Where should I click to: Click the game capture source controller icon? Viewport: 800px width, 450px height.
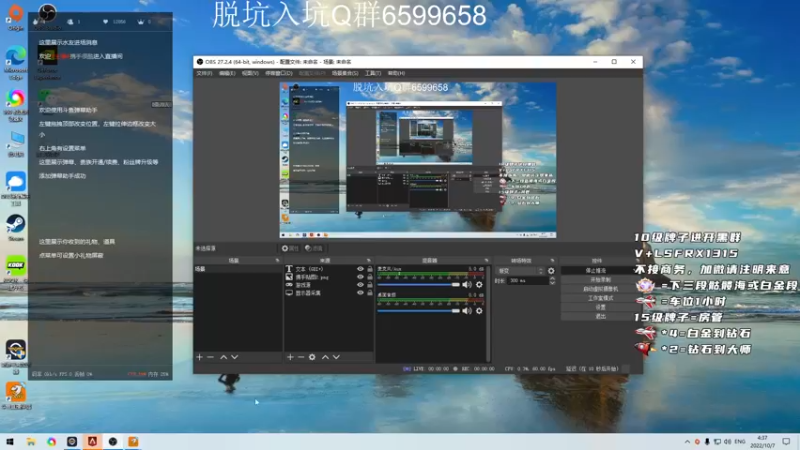[x=289, y=285]
